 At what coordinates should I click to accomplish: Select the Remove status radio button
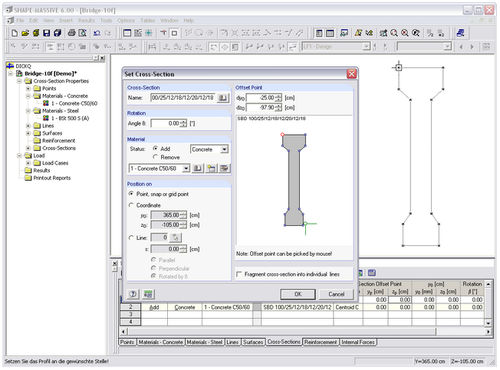[x=155, y=157]
